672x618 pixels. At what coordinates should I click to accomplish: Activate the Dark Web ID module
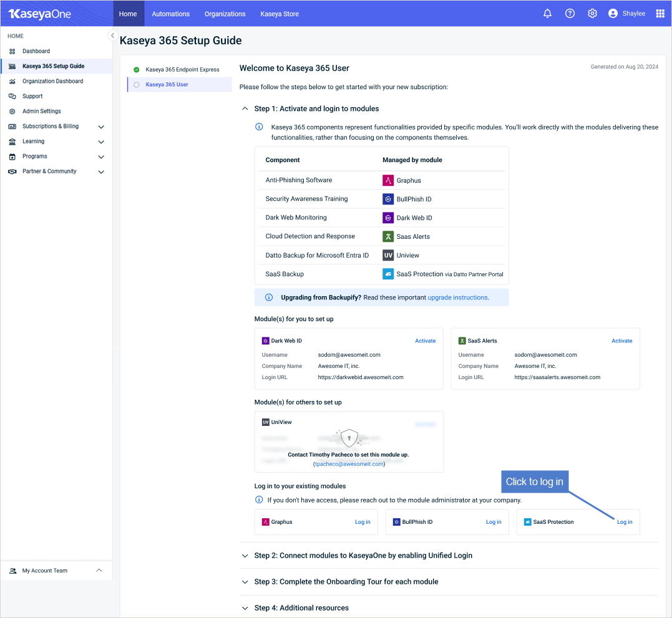425,341
